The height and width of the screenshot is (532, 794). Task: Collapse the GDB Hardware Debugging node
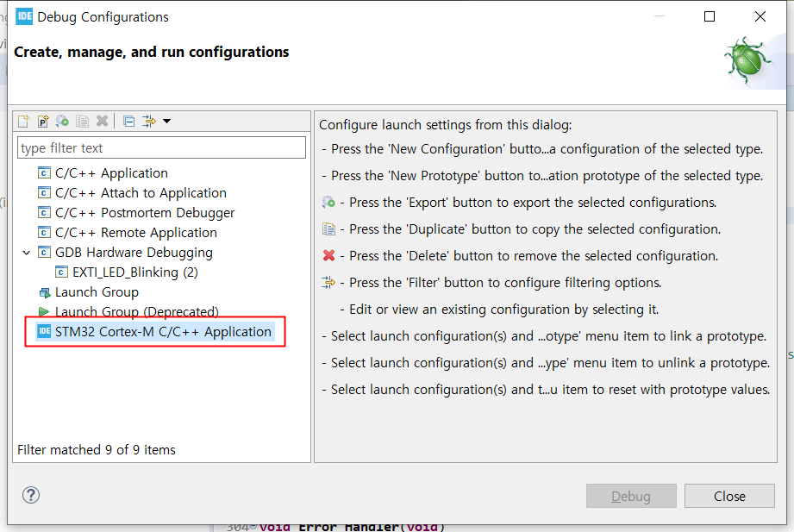27,253
